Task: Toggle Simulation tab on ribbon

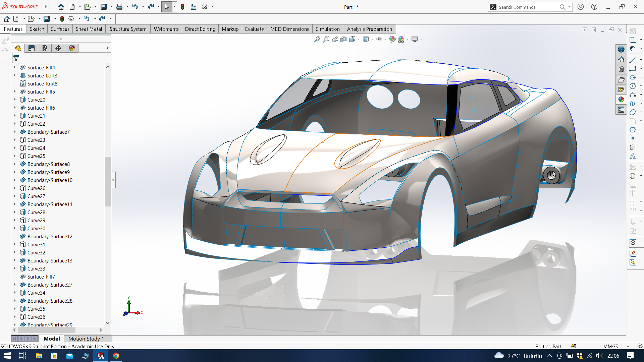Action: point(327,29)
